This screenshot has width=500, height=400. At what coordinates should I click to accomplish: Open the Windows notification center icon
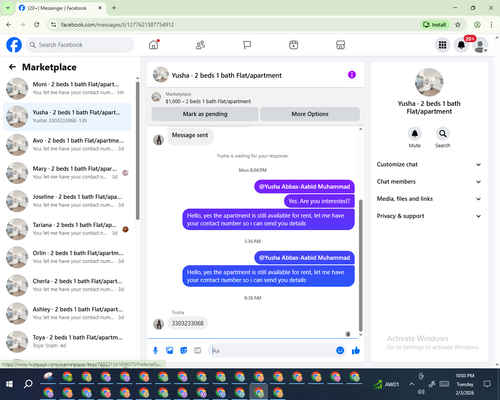(487, 384)
